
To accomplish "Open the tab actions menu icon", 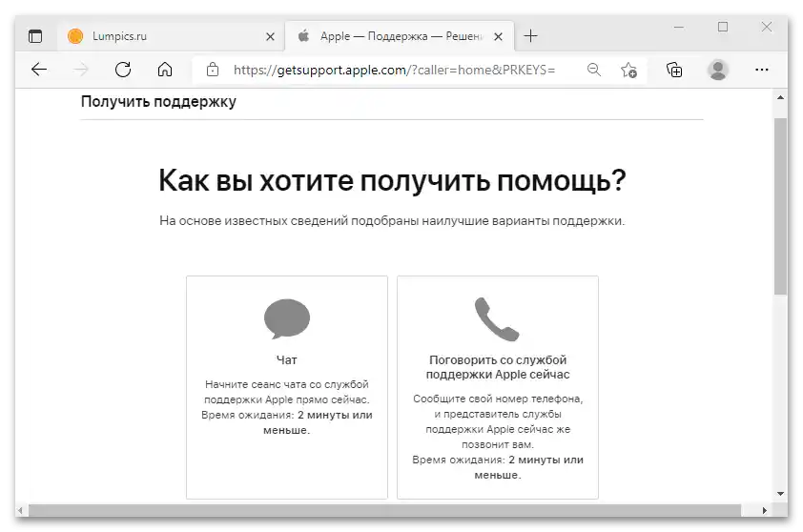I will (x=35, y=36).
